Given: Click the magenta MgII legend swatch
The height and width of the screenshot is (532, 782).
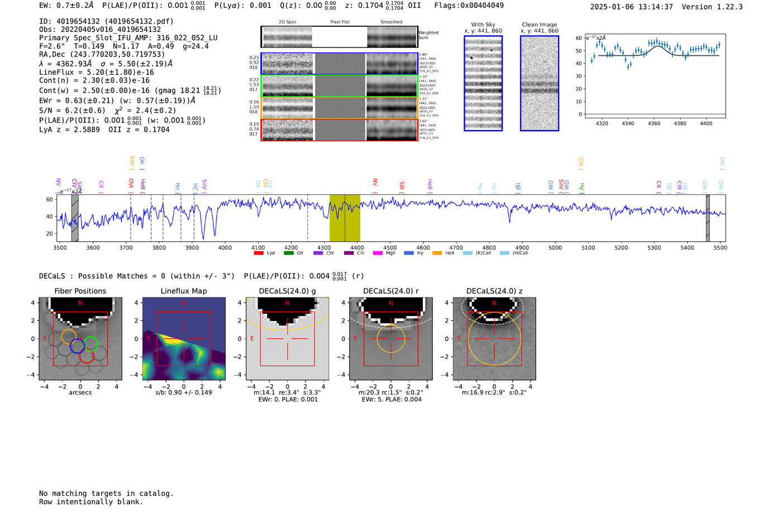Looking at the screenshot, I should (x=378, y=253).
